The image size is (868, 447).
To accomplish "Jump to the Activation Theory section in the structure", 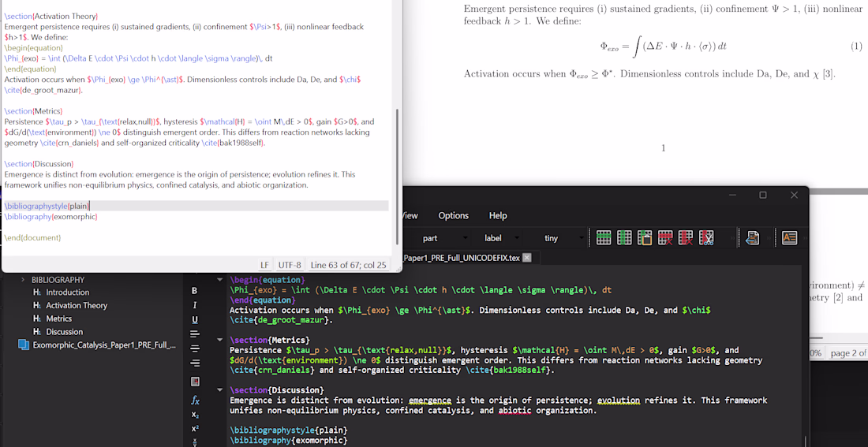I will coord(77,305).
